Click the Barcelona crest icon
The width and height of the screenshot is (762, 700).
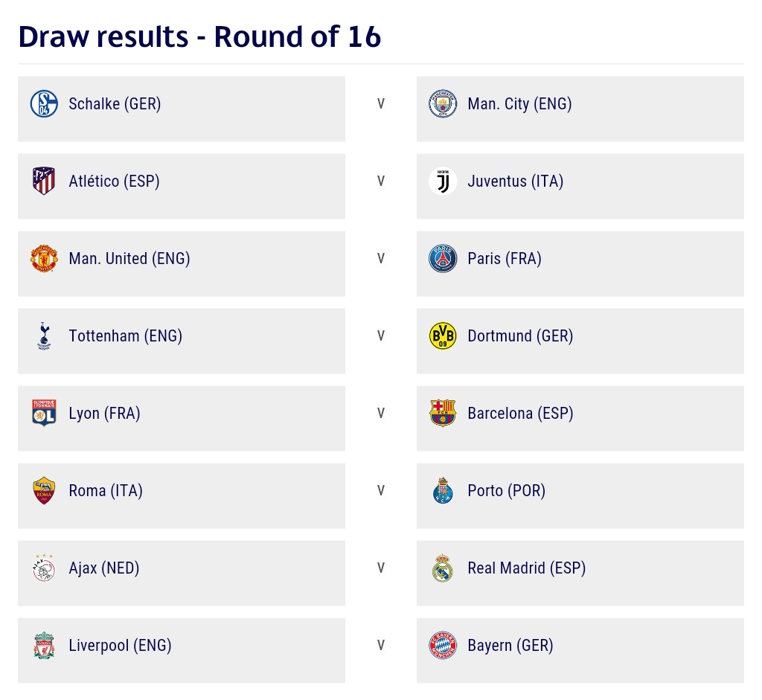point(443,414)
